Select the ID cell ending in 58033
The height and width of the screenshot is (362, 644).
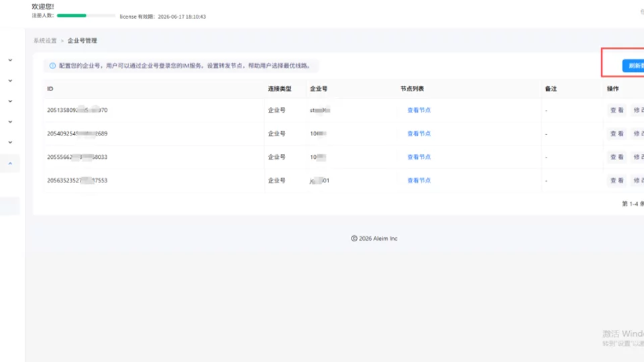click(x=77, y=157)
